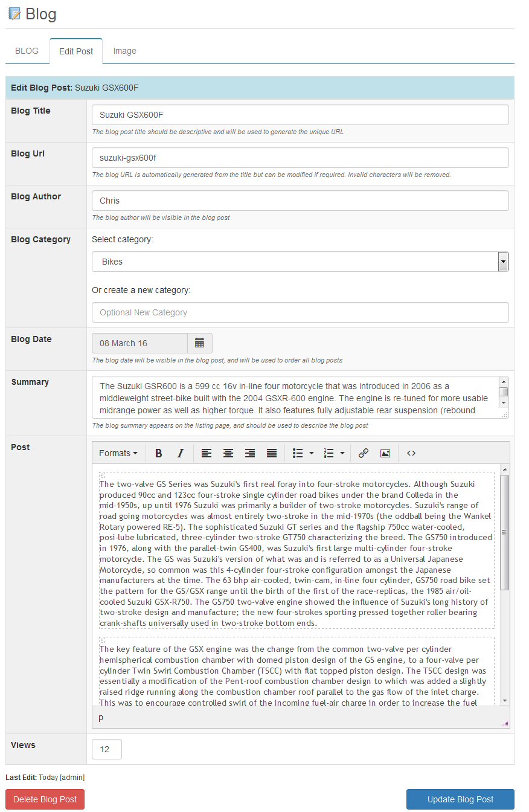Click the post editor scrollbar up arrow

505,469
